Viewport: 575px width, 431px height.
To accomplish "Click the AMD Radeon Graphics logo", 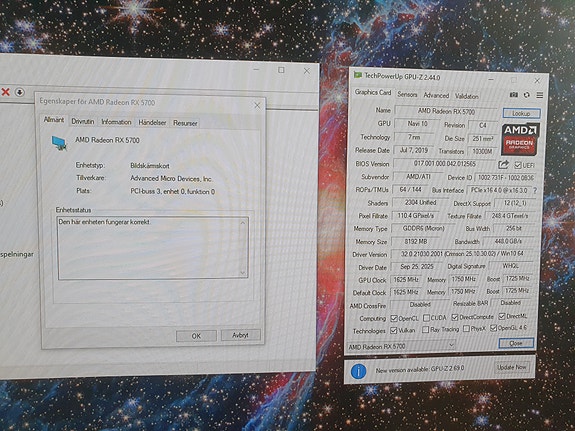I will 520,139.
